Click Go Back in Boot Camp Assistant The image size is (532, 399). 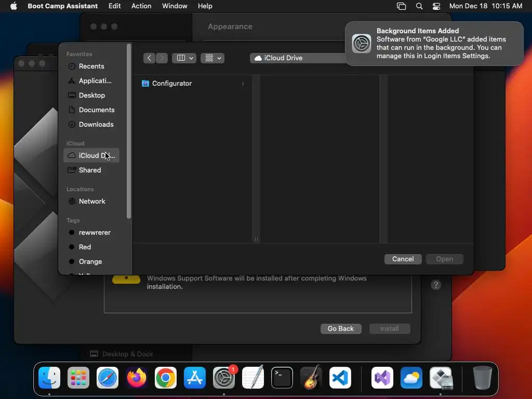(341, 328)
